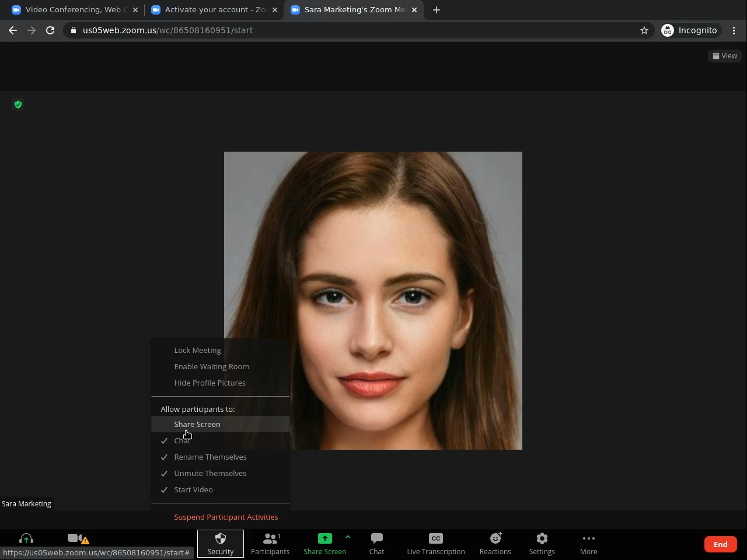Click Suspend Participant Activities
Viewport: 747px width, 560px height.
pyautogui.click(x=226, y=517)
